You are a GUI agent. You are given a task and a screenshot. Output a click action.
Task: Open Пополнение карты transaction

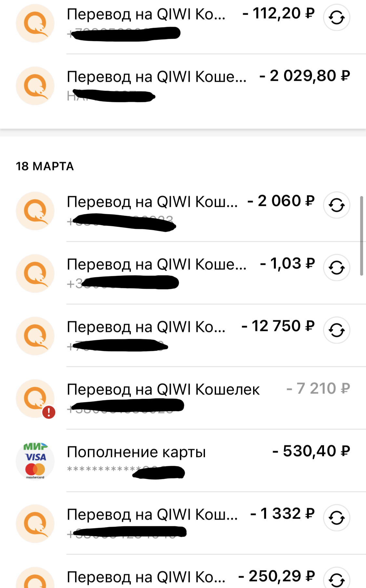[x=136, y=452]
